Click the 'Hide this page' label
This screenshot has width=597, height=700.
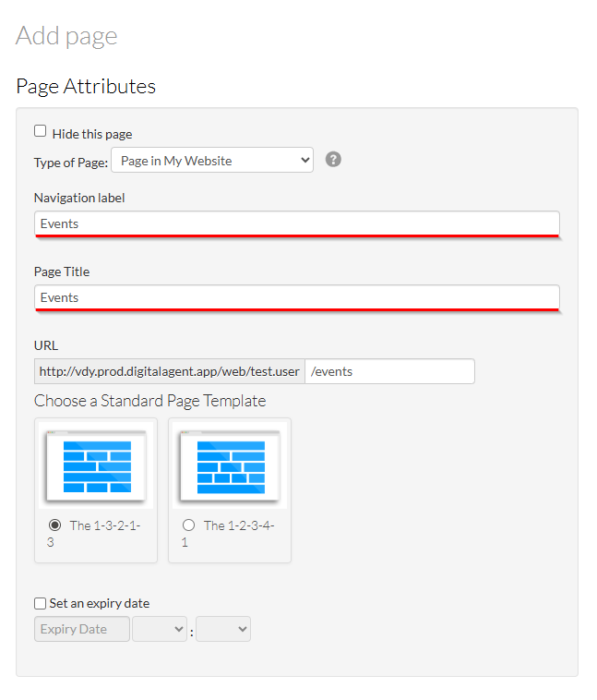92,134
